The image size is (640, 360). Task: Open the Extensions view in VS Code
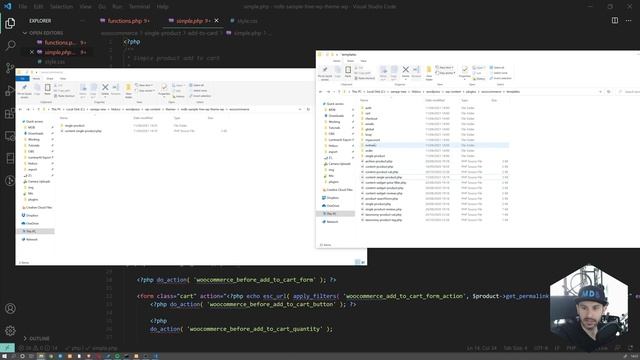10,113
